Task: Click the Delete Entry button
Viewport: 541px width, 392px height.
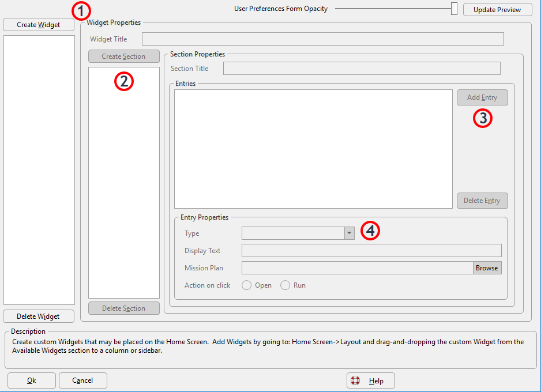Action: coord(482,201)
